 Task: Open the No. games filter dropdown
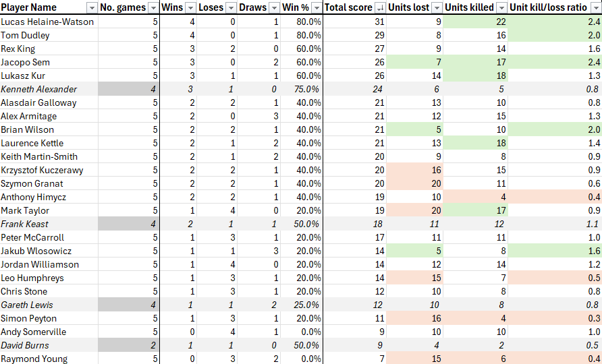153,7
